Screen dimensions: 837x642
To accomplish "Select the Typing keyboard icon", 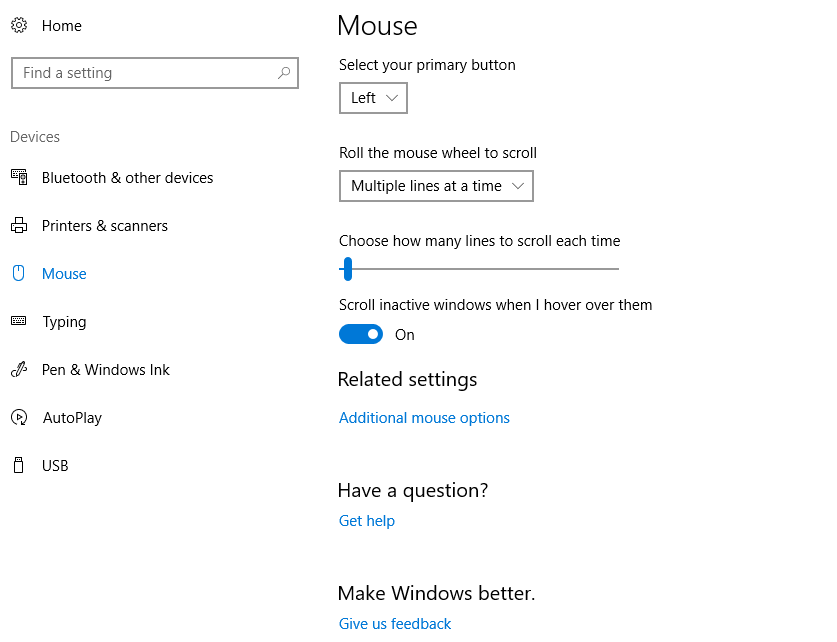I will [x=19, y=321].
